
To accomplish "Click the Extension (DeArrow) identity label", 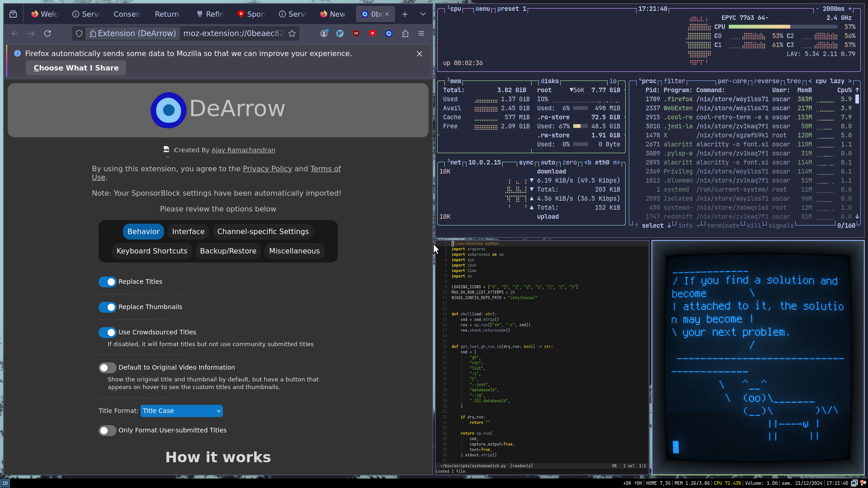I will click(132, 33).
